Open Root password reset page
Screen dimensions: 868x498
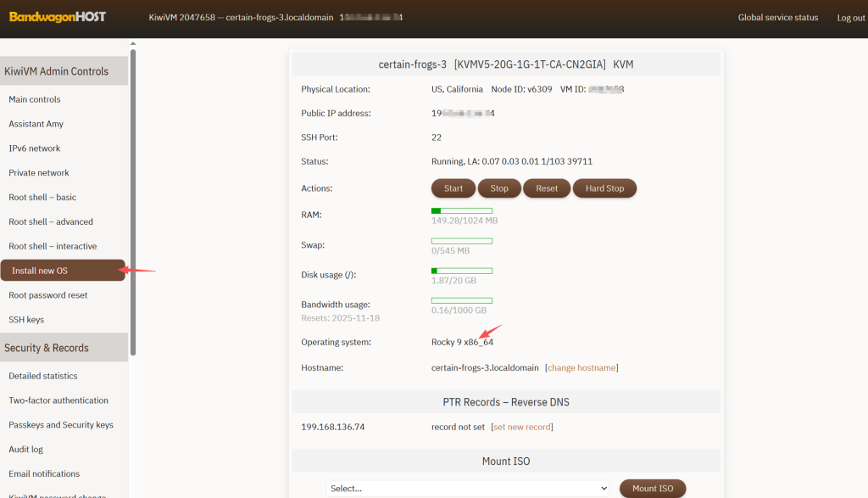pyautogui.click(x=48, y=295)
